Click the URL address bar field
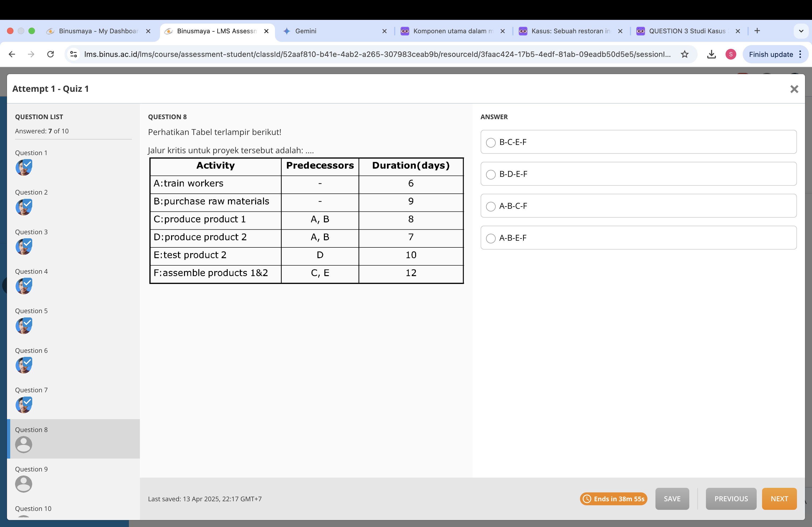Viewport: 812px width, 527px height. [375, 54]
